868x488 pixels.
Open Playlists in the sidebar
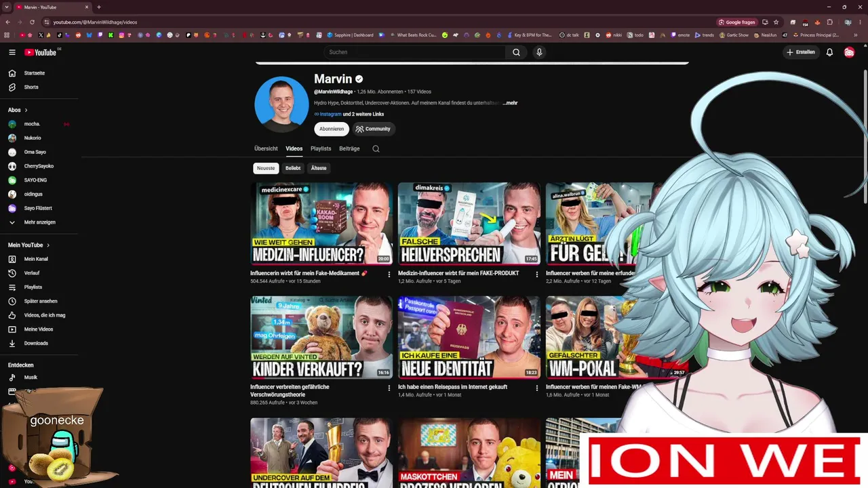33,287
